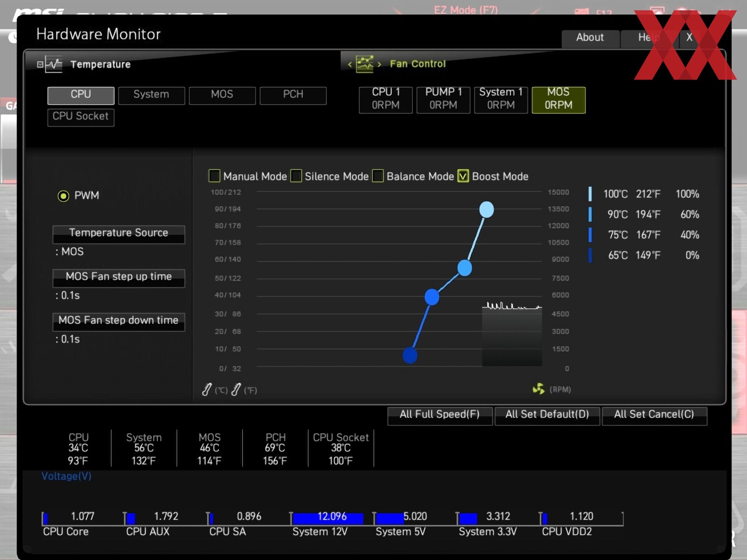Viewport: 747px width, 560px height.
Task: Click the top fan curve point at 100%
Action: point(487,210)
